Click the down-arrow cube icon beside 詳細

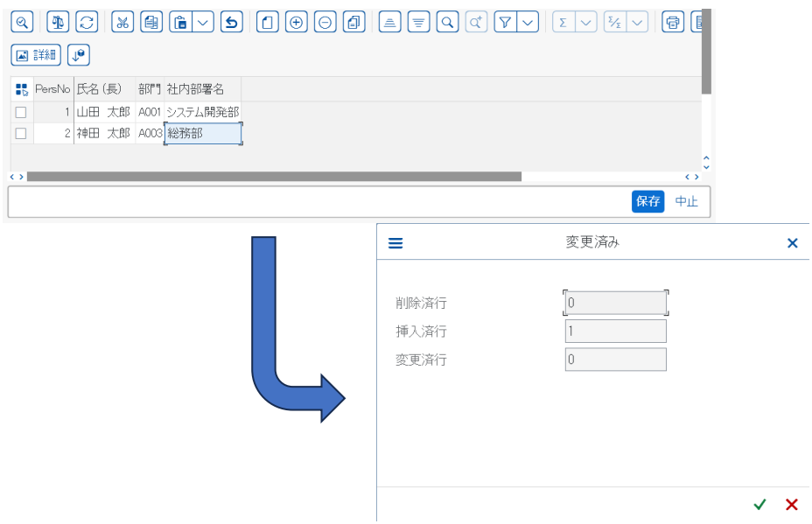point(79,55)
